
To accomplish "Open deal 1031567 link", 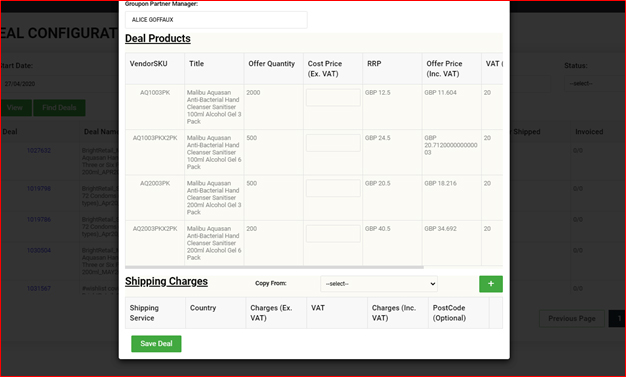I will click(x=39, y=288).
